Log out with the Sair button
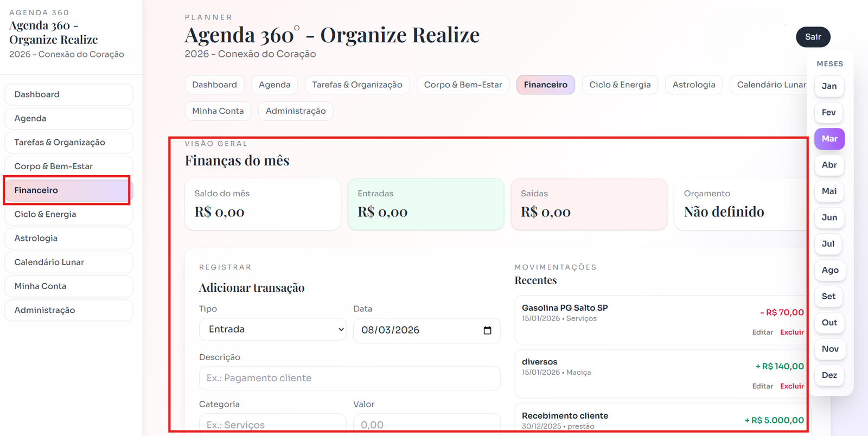 point(813,37)
